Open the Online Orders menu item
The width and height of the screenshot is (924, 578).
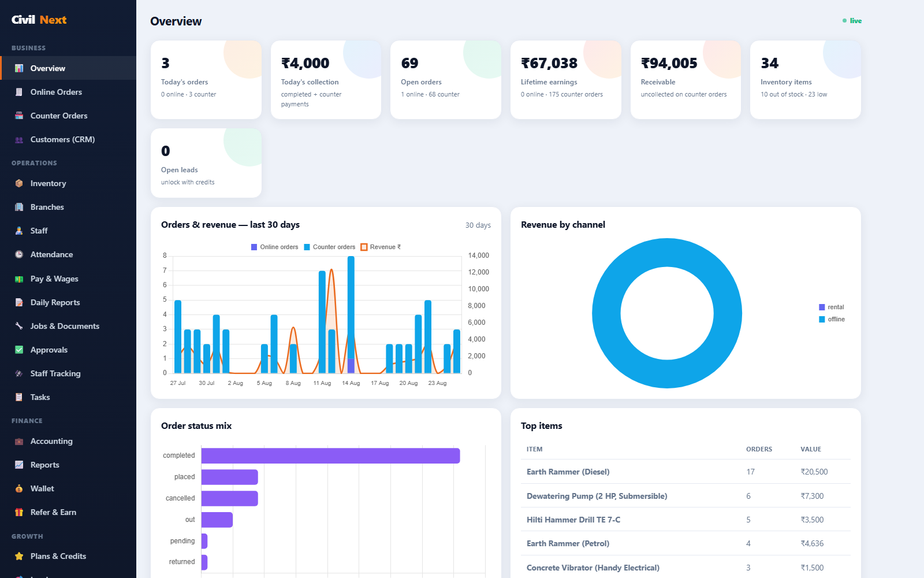pos(68,92)
